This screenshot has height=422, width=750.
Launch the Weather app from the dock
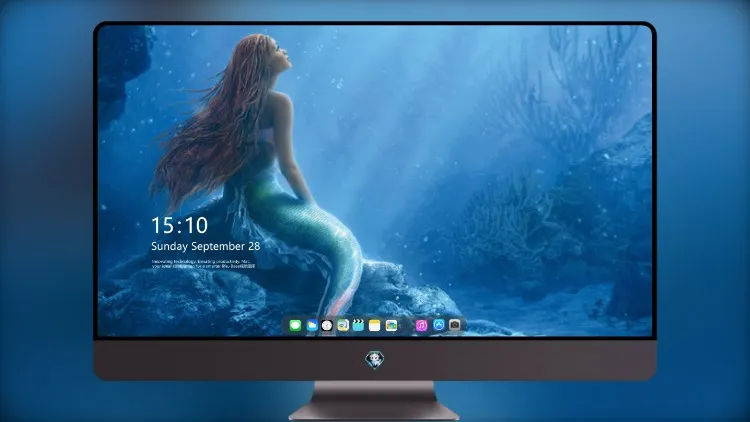point(311,326)
